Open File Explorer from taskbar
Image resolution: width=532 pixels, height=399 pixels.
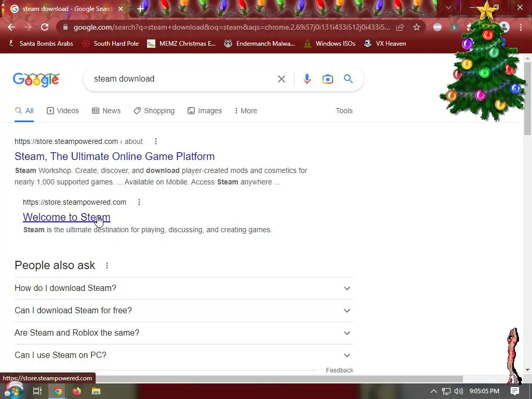pos(96,391)
